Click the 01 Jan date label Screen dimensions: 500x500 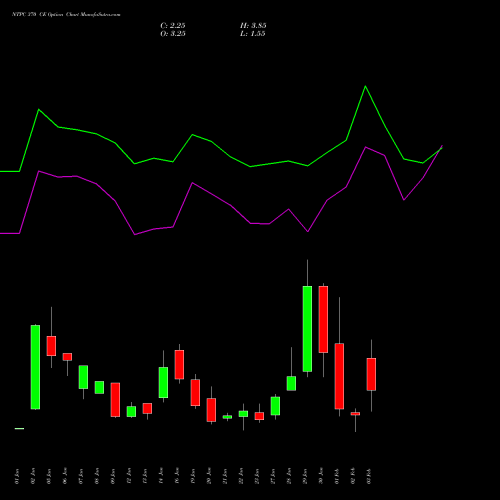(17, 476)
